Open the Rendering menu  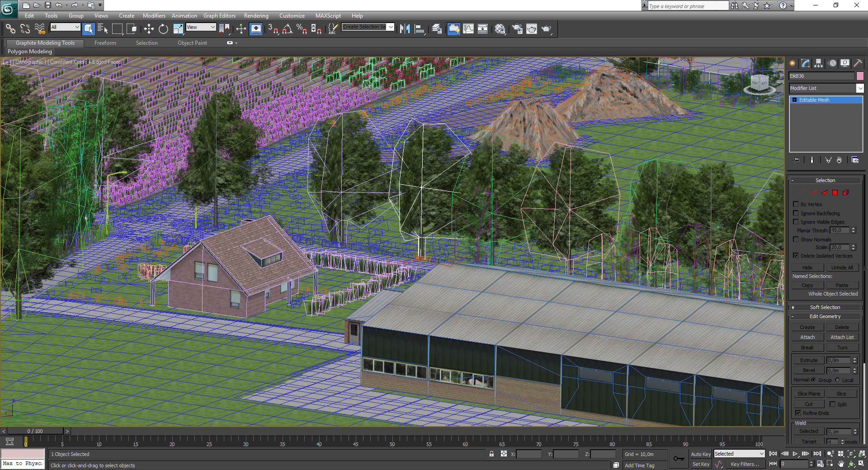[x=256, y=15]
